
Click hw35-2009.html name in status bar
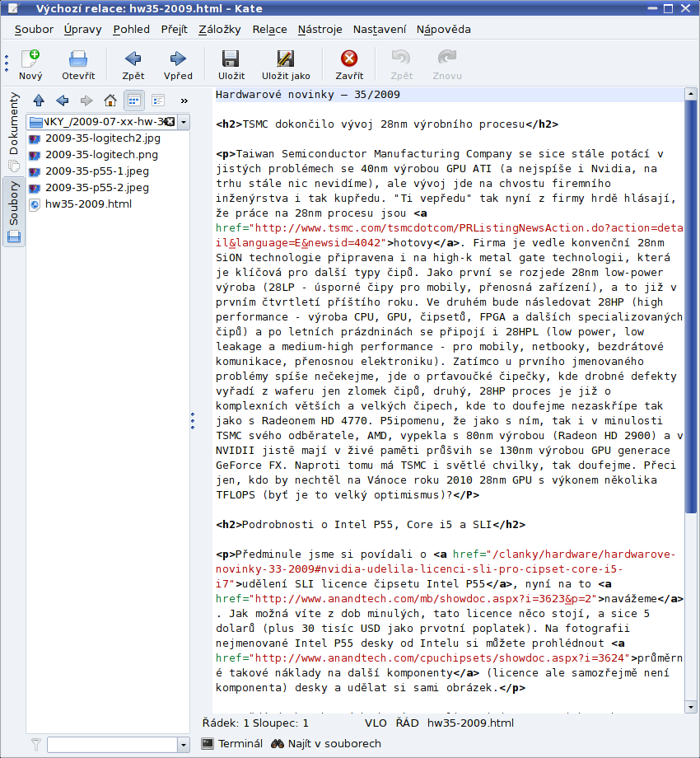click(x=470, y=723)
